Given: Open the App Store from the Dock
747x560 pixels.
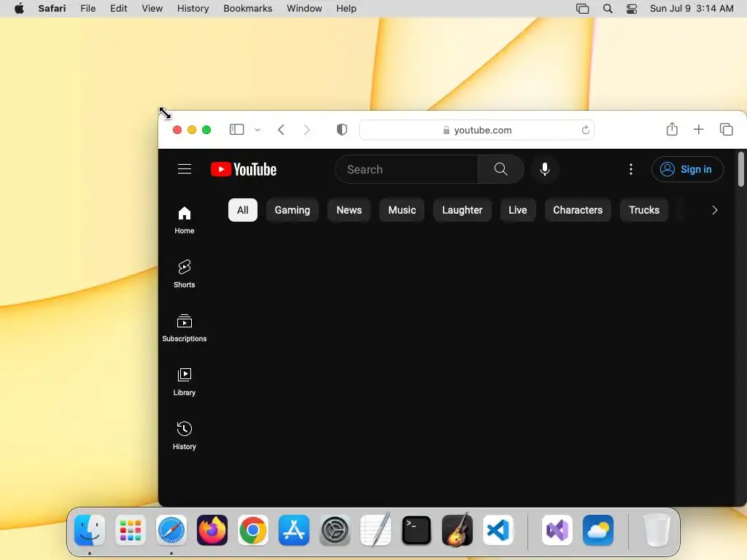Looking at the screenshot, I should tap(294, 529).
